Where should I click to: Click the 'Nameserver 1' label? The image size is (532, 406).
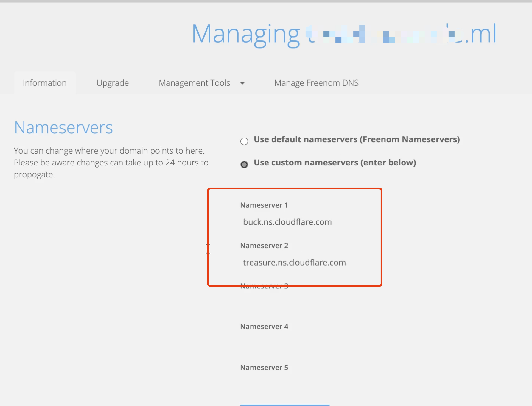click(x=264, y=205)
